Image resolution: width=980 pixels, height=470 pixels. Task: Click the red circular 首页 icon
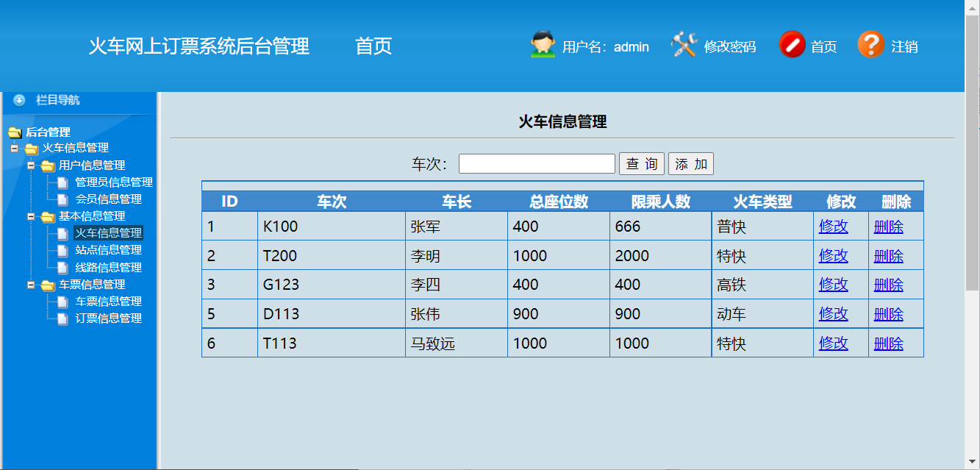(793, 46)
